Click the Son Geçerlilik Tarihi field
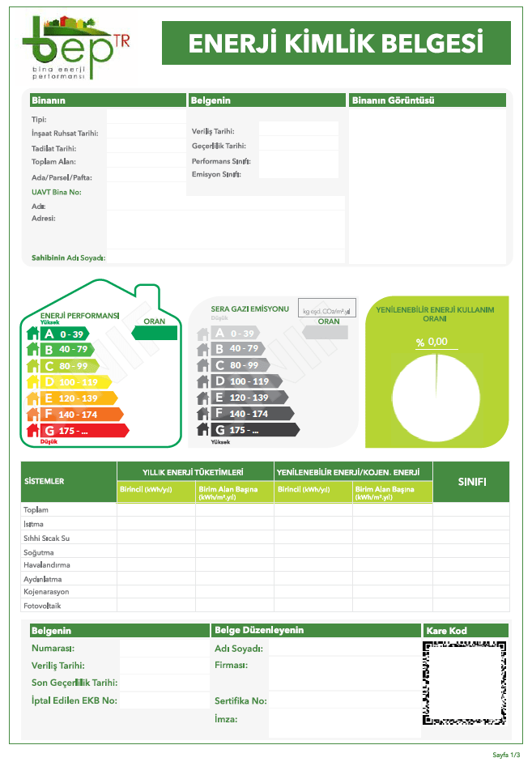The image size is (532, 762). (x=164, y=683)
